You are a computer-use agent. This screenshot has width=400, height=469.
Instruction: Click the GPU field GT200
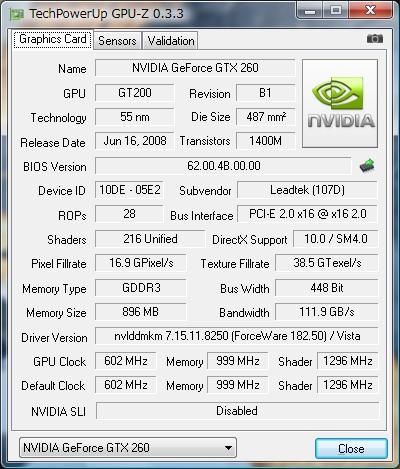pos(135,93)
